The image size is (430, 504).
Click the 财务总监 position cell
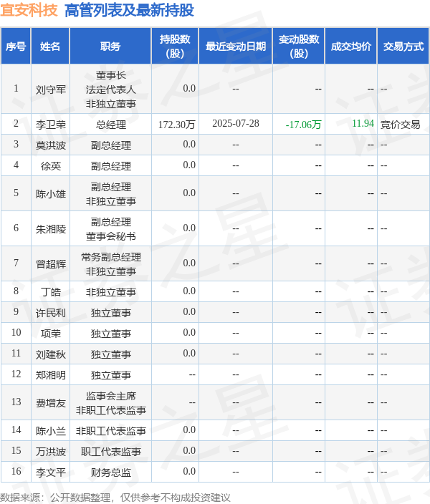(110, 472)
